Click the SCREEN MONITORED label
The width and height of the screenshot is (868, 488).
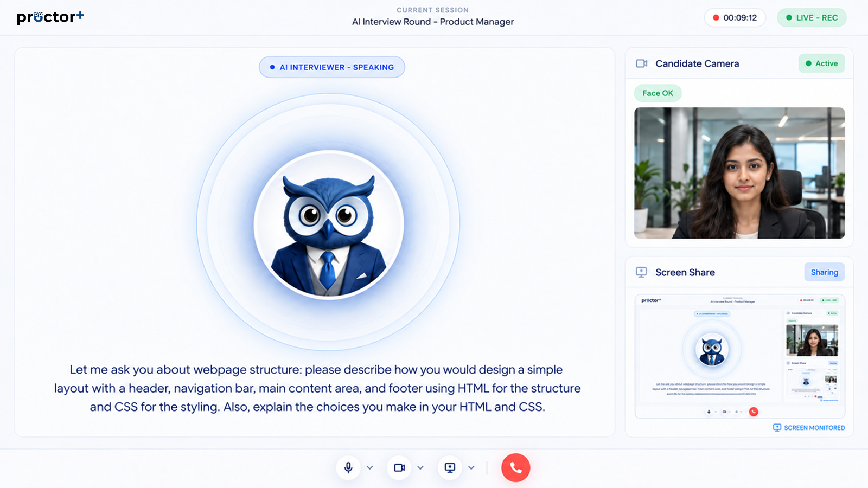point(814,428)
